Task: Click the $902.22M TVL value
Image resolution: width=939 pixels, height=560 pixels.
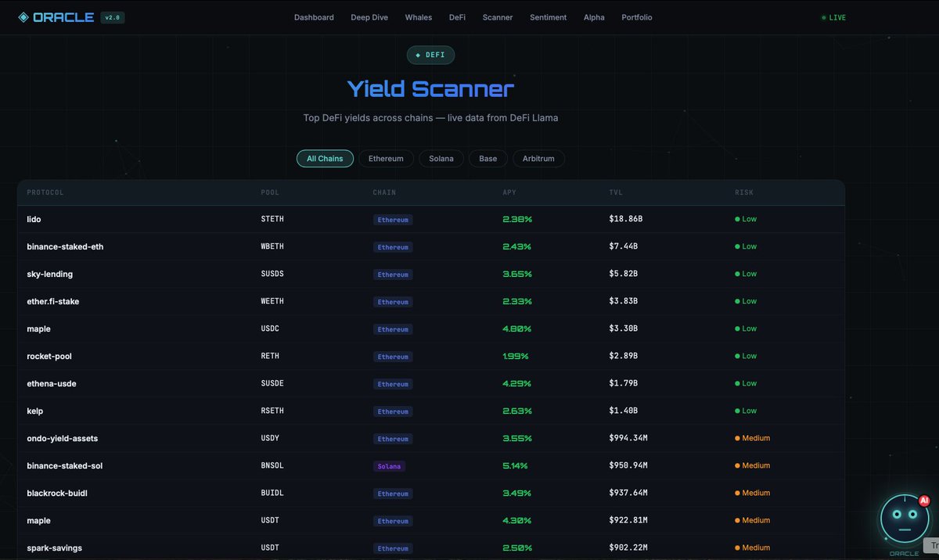Action: [628, 547]
